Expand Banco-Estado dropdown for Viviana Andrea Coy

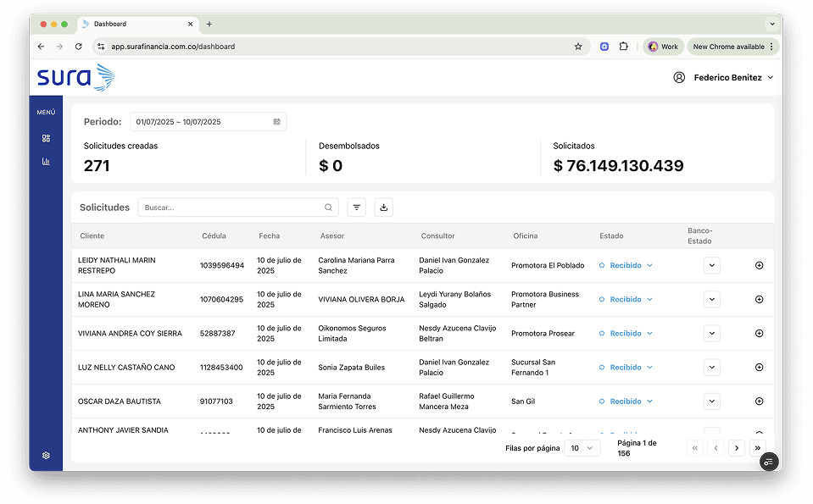712,333
